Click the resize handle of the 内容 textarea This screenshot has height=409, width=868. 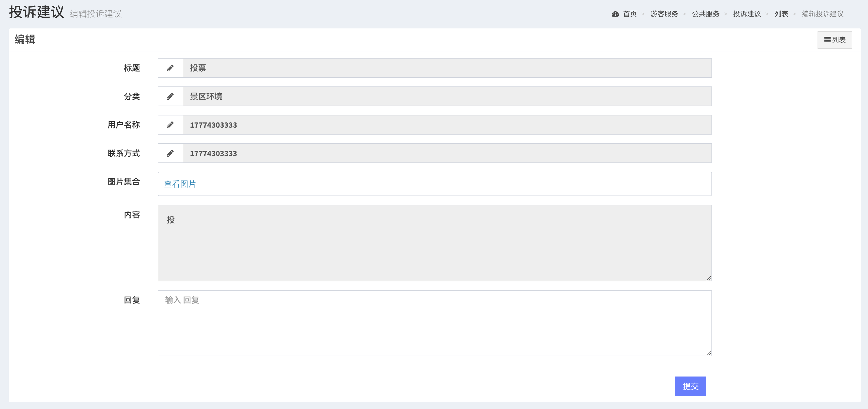tap(709, 278)
